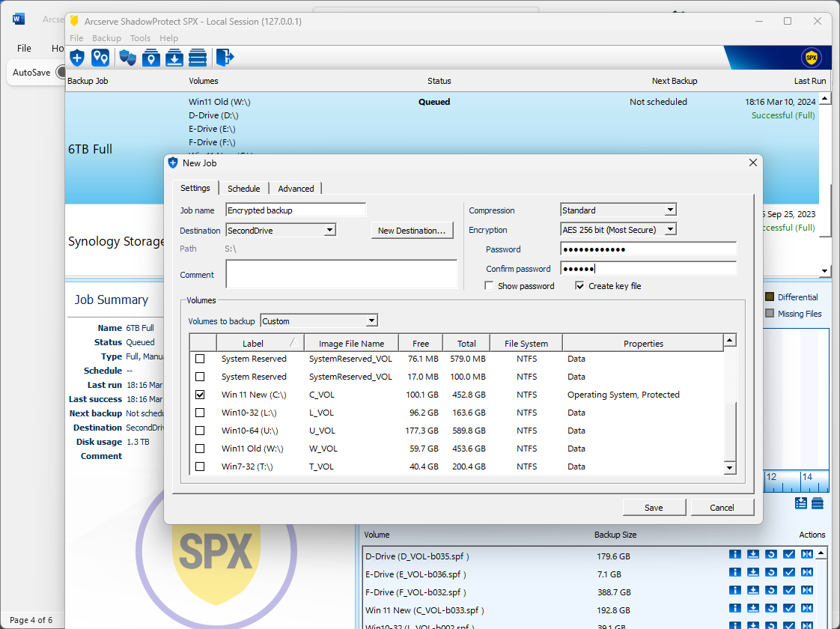Open the Tools menu
Viewport: 840px width, 629px height.
click(x=140, y=38)
